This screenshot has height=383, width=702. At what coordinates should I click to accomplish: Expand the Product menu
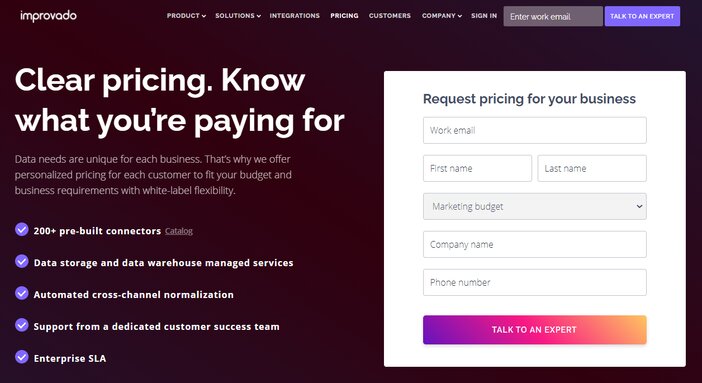pos(186,16)
